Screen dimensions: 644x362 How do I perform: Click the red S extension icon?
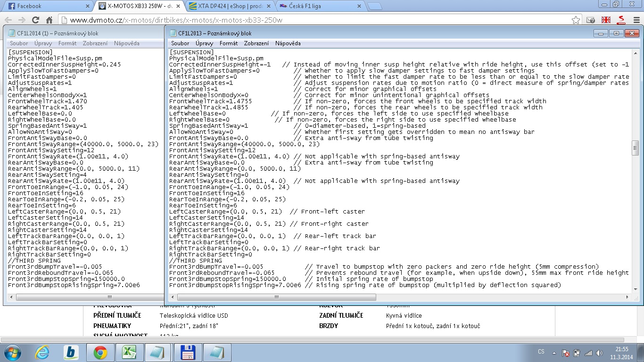tap(621, 20)
